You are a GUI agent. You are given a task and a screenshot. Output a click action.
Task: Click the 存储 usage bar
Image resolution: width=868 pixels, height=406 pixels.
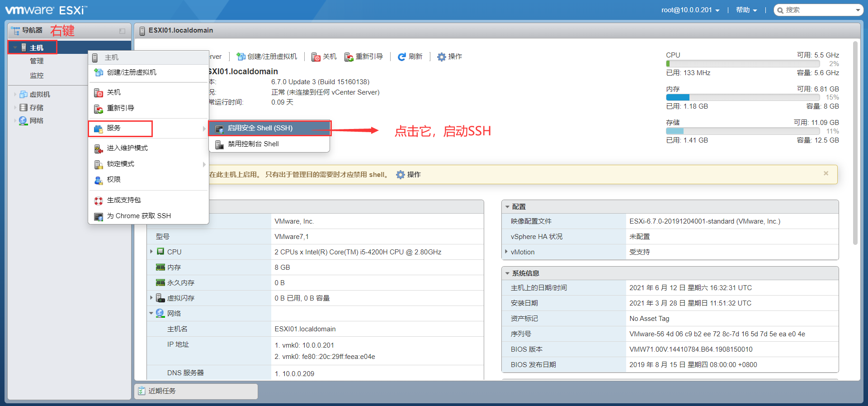click(743, 131)
